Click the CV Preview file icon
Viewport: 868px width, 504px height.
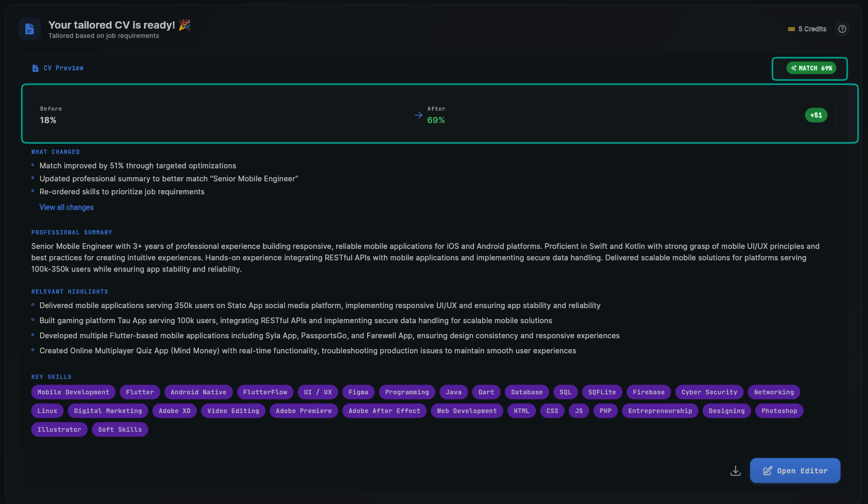pos(35,68)
